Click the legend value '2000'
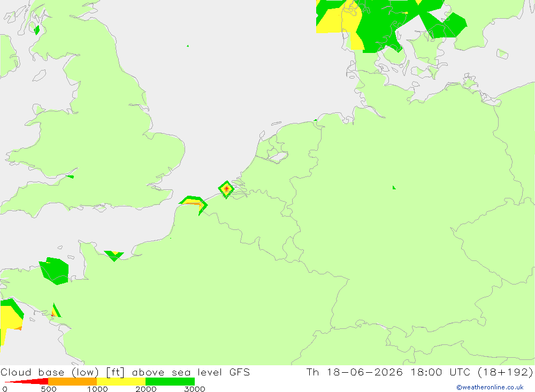This screenshot has width=535, height=392. (x=146, y=389)
